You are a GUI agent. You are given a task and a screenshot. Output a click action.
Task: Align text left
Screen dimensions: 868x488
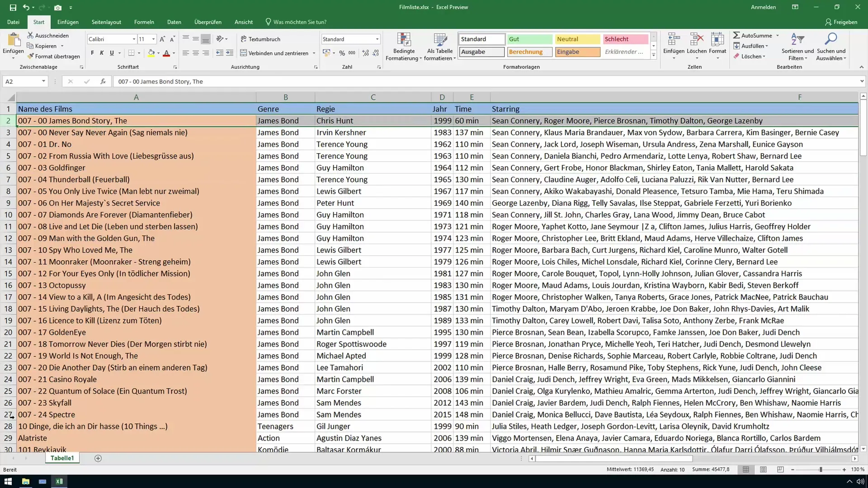click(186, 53)
